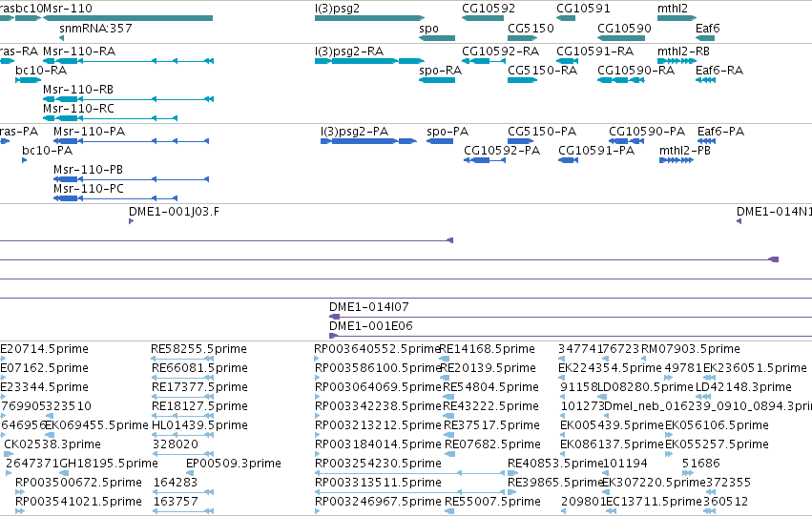The width and height of the screenshot is (812, 516).
Task: Click the CK02538.3prime EST label
Action: point(52,444)
